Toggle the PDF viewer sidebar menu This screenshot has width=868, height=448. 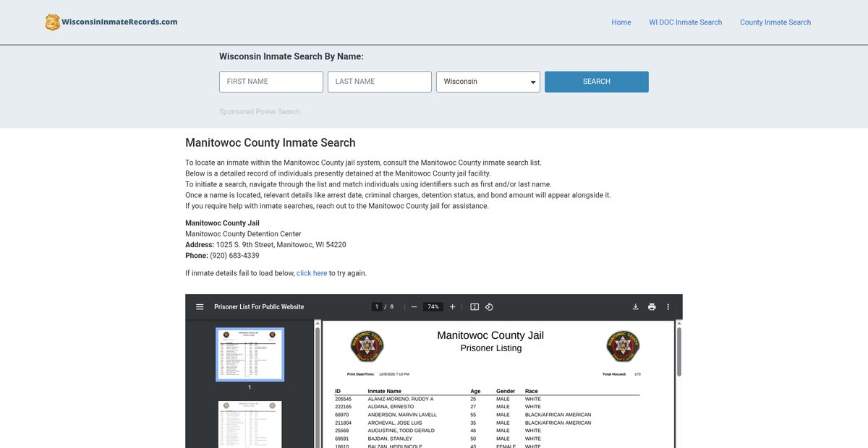click(x=200, y=307)
